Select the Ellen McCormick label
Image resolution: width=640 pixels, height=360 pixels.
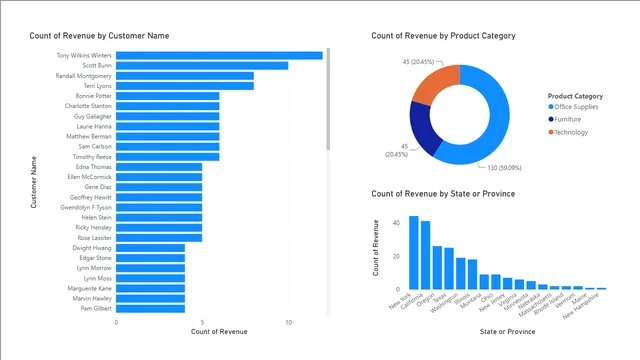[89, 177]
